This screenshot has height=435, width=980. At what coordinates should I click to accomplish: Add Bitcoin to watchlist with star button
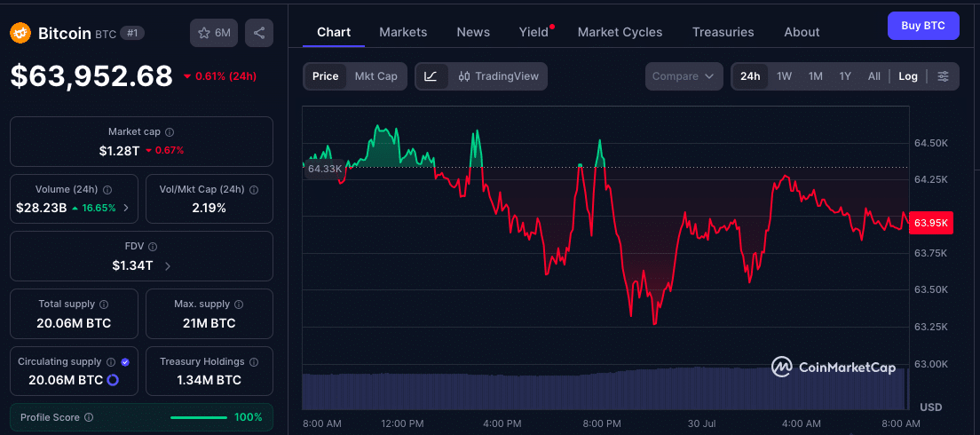click(x=214, y=33)
